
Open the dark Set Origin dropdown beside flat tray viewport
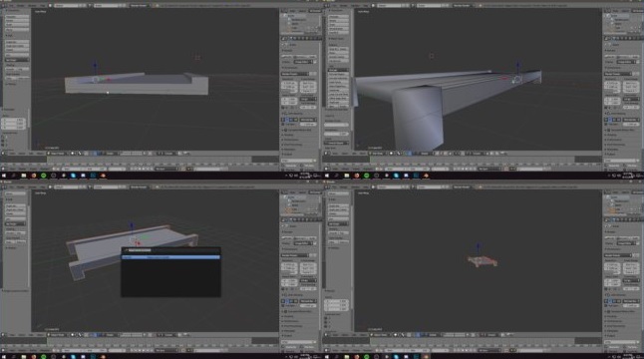pos(16,60)
